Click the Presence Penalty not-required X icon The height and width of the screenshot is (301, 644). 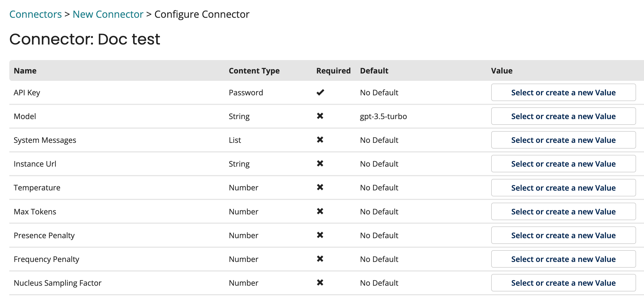[x=320, y=235]
